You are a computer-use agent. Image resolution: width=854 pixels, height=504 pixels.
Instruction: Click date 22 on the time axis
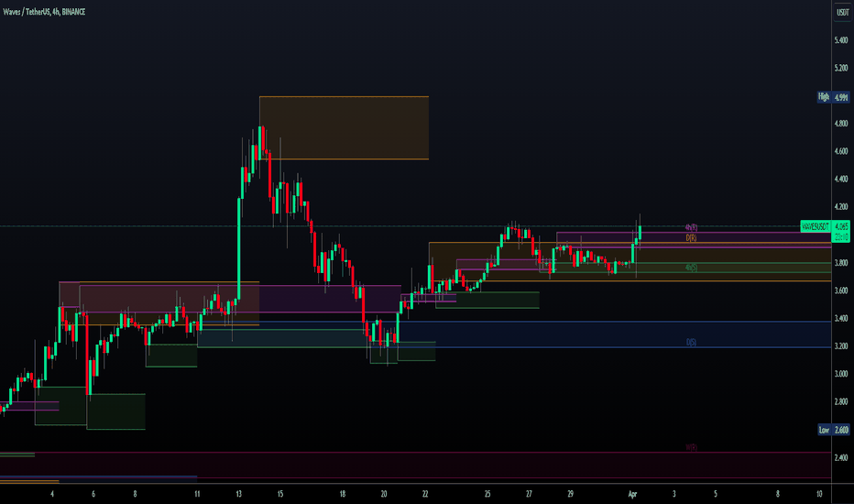pos(425,494)
